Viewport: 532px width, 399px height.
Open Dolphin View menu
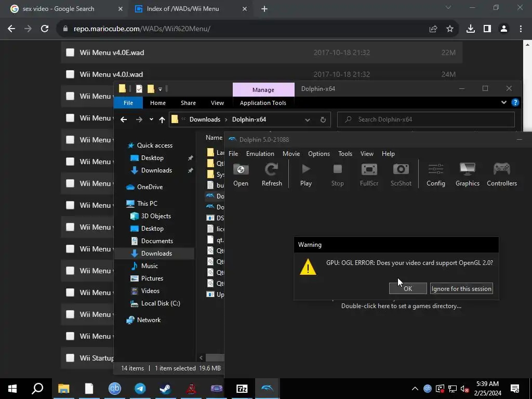[x=367, y=154]
